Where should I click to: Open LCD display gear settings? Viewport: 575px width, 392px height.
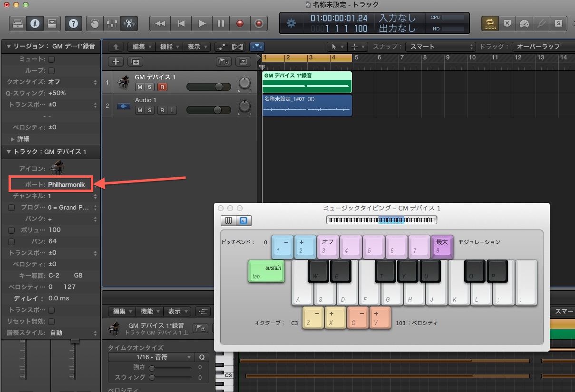point(291,23)
